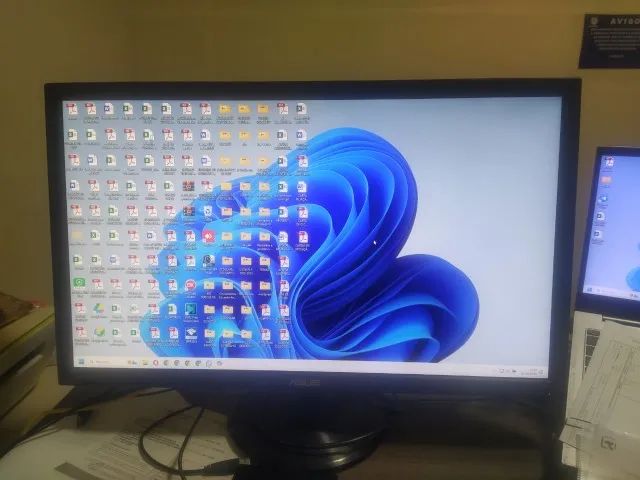
Task: Open the notification center icon in tray
Action: tap(541, 372)
